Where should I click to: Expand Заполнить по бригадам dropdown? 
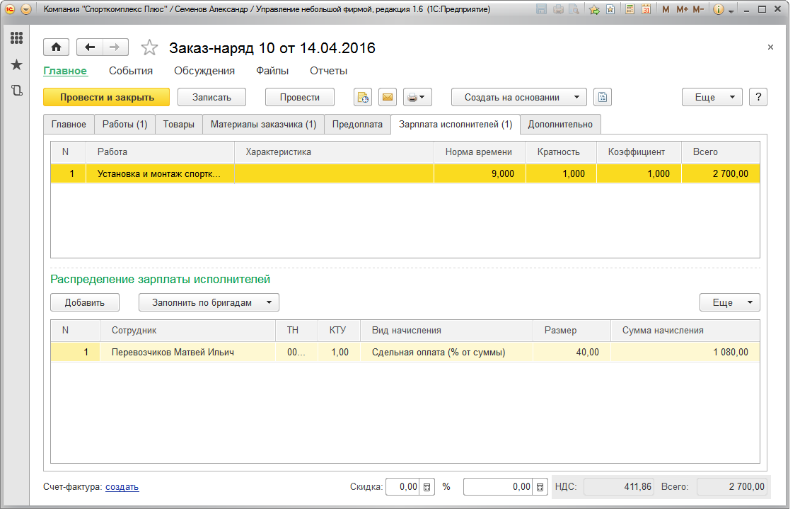point(209,302)
